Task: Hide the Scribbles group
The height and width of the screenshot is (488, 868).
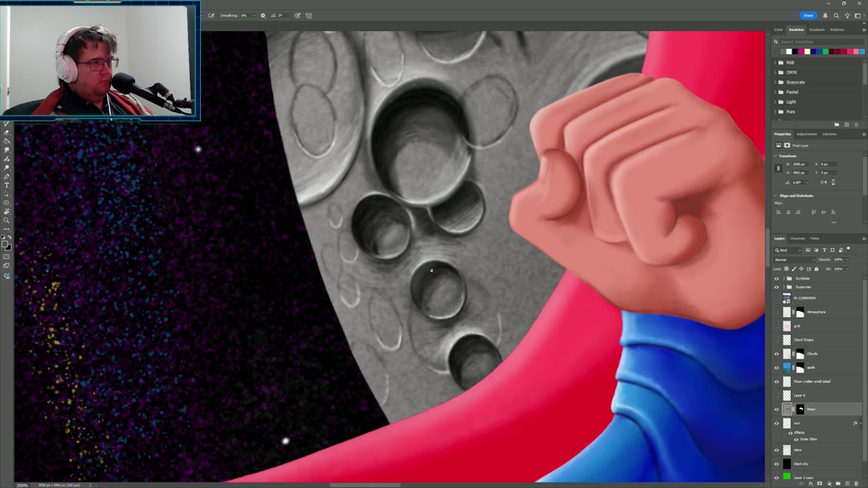Action: click(777, 279)
